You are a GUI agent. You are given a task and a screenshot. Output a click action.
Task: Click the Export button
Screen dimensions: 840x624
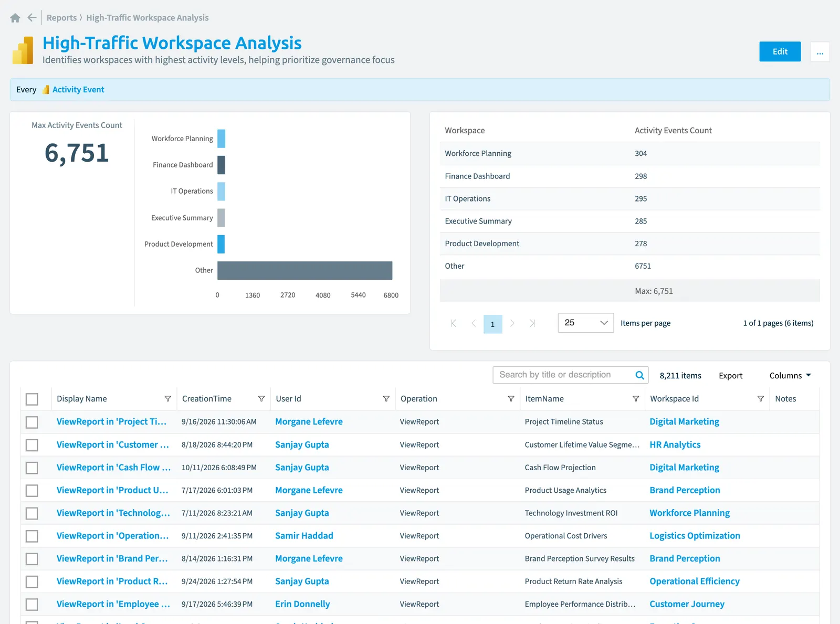[x=730, y=376]
